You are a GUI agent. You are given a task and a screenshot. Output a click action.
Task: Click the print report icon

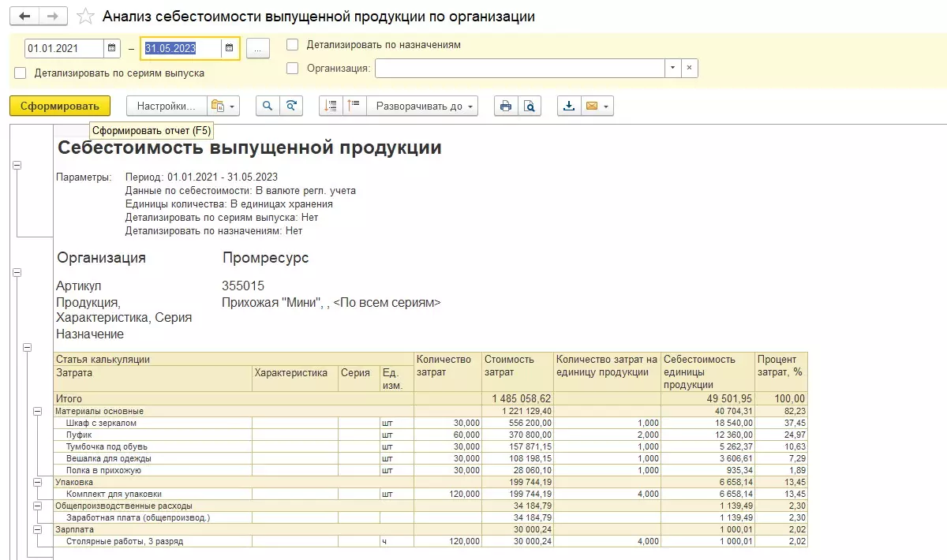(506, 106)
